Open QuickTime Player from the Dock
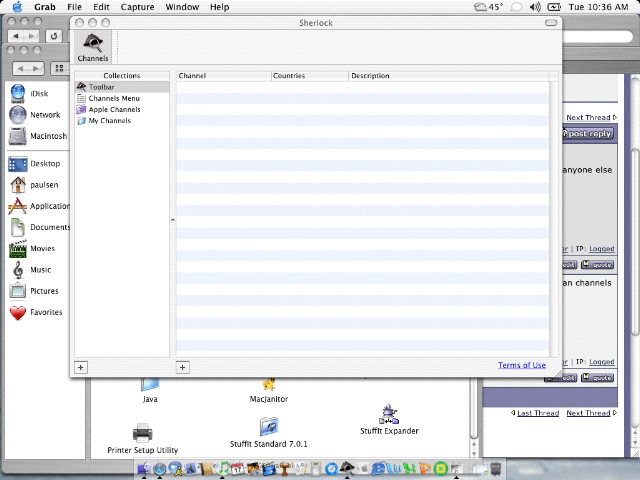 [x=331, y=469]
